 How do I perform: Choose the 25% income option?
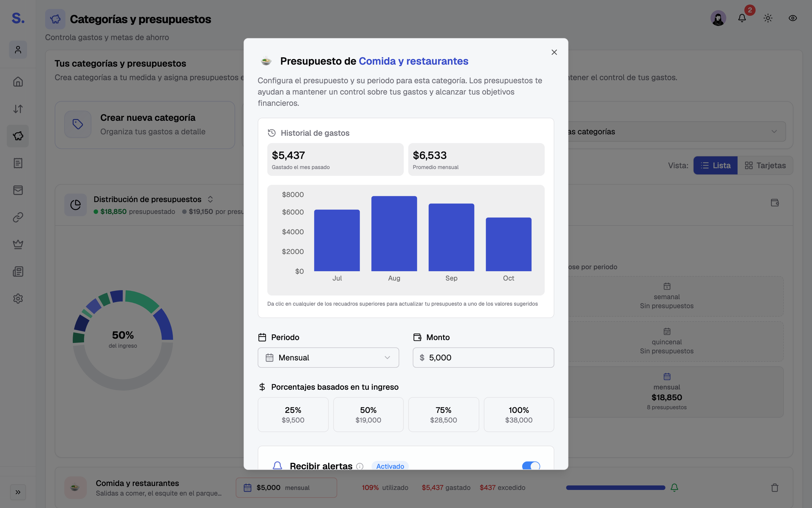(x=293, y=415)
